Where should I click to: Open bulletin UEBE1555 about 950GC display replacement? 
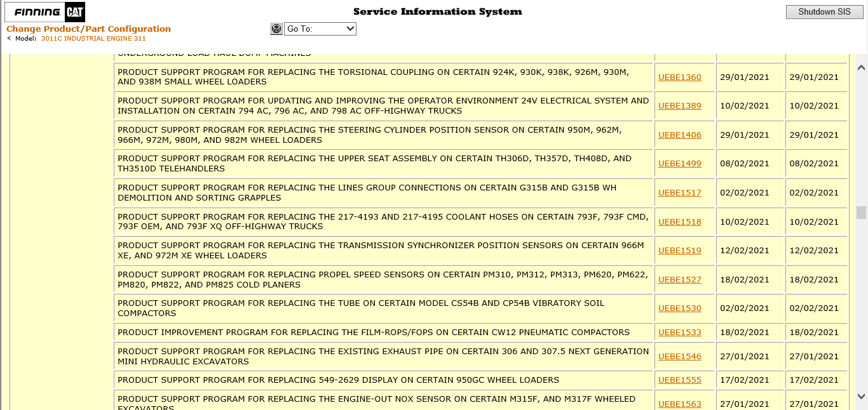click(x=679, y=380)
